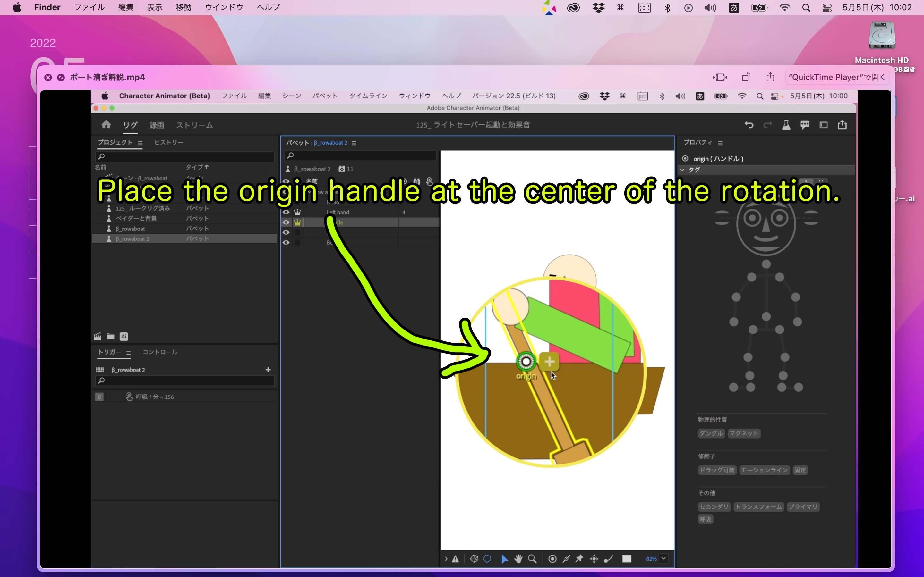Open the beaker experimental features icon
This screenshot has width=924, height=577.
click(786, 125)
